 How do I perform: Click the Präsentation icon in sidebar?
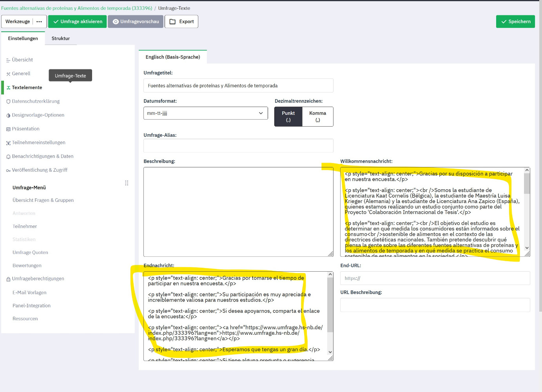point(8,129)
